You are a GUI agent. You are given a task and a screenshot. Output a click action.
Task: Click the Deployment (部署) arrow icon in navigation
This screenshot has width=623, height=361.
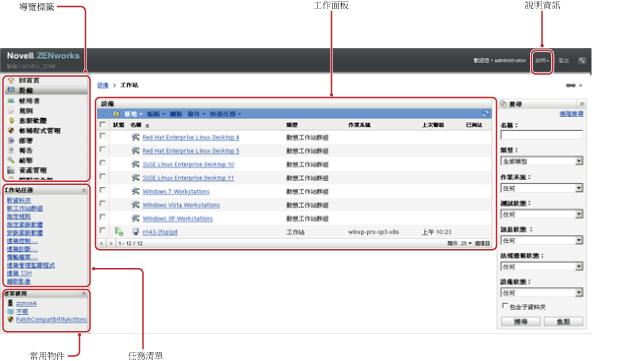11,140
